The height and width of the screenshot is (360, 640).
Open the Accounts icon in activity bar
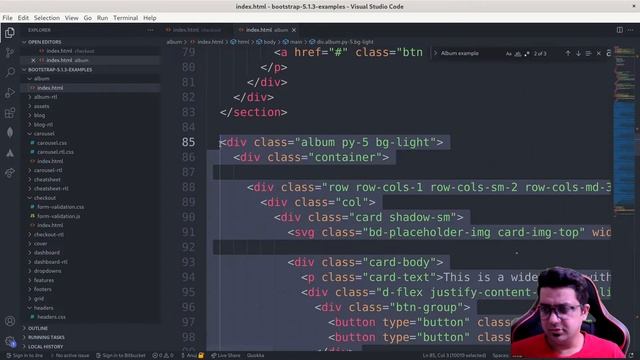[x=10, y=321]
